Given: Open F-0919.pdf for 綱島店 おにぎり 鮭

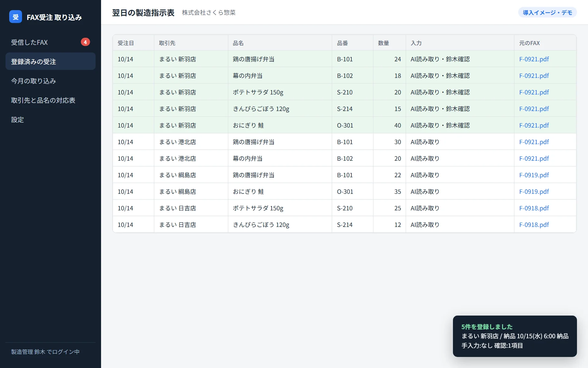Looking at the screenshot, I should (534, 192).
